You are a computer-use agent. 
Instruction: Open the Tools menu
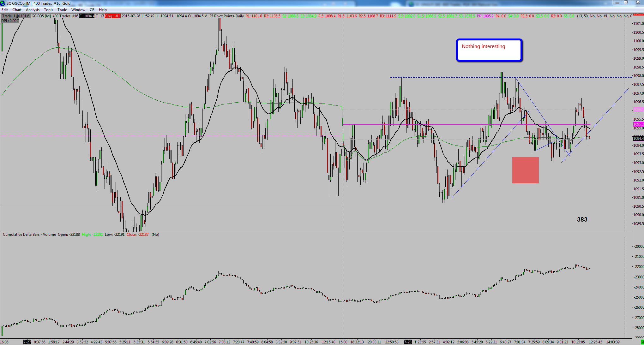pyautogui.click(x=49, y=10)
